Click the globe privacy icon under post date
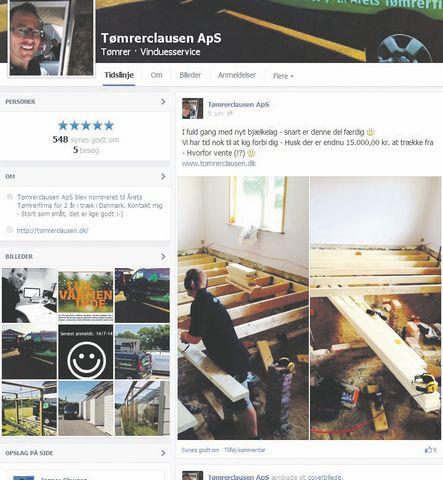The image size is (443, 480). click(x=230, y=113)
